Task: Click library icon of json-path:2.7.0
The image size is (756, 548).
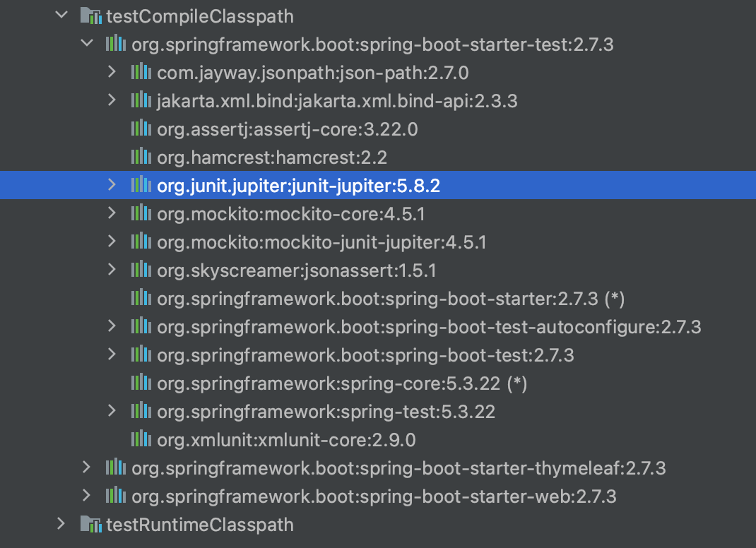Action: coord(141,72)
